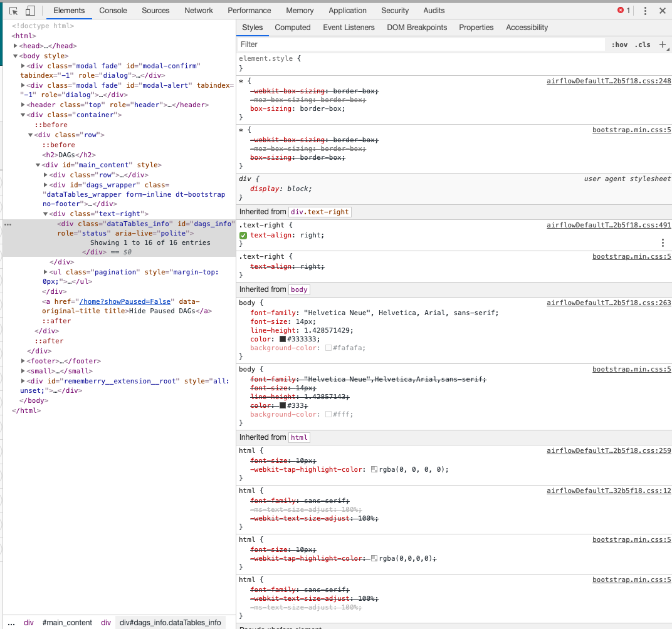Open the DOM Breakpoints tab
Image resolution: width=672 pixels, height=629 pixels.
pos(417,28)
